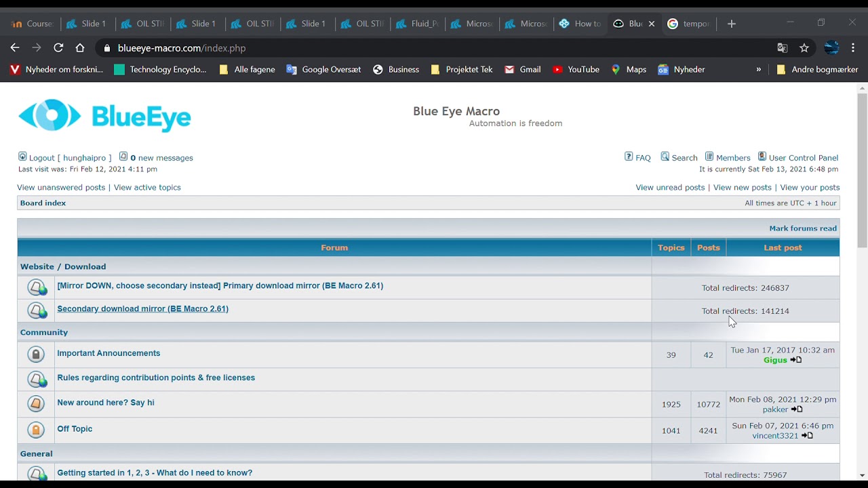Viewport: 868px width, 488px height.
Task: Open View active topics
Action: tap(147, 187)
